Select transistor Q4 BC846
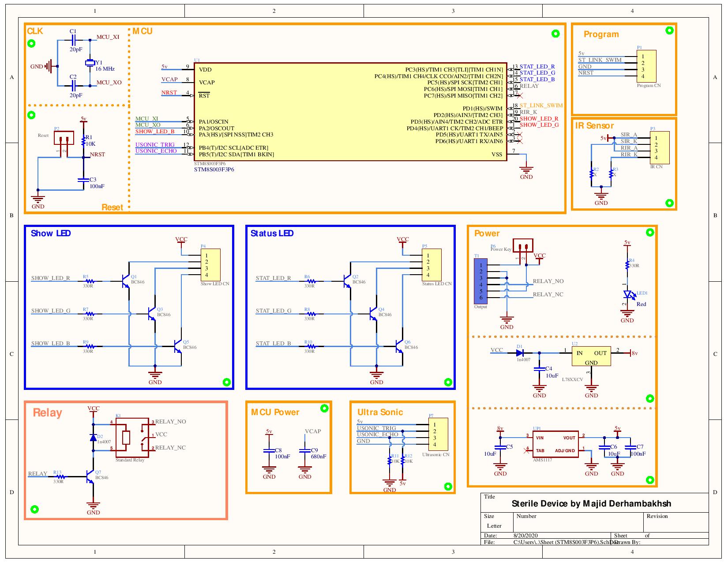The width and height of the screenshot is (728, 563). [x=372, y=313]
